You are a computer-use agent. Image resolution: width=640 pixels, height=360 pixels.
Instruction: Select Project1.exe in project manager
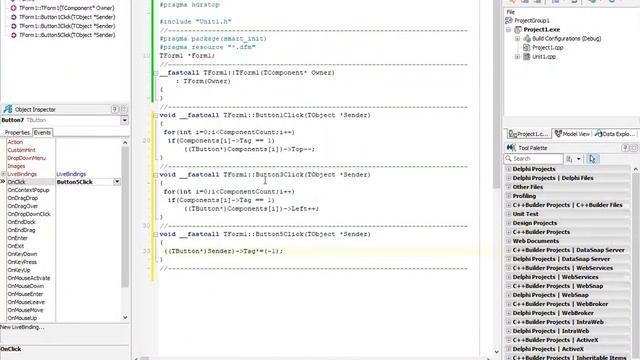pos(542,30)
